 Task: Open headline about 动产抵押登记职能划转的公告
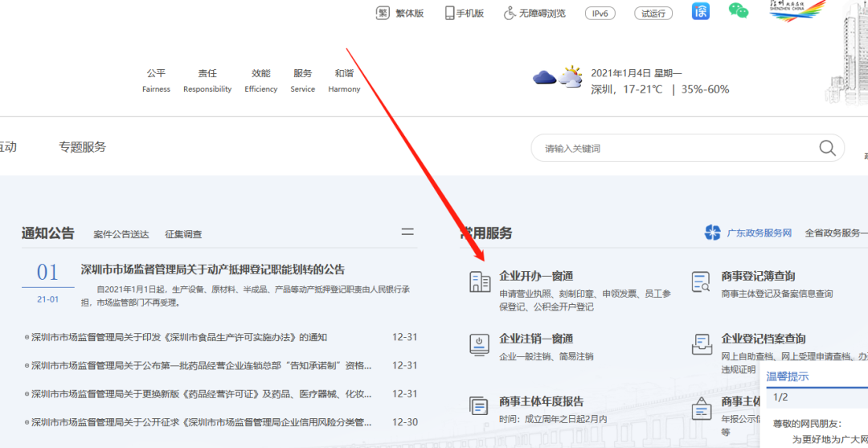212,269
